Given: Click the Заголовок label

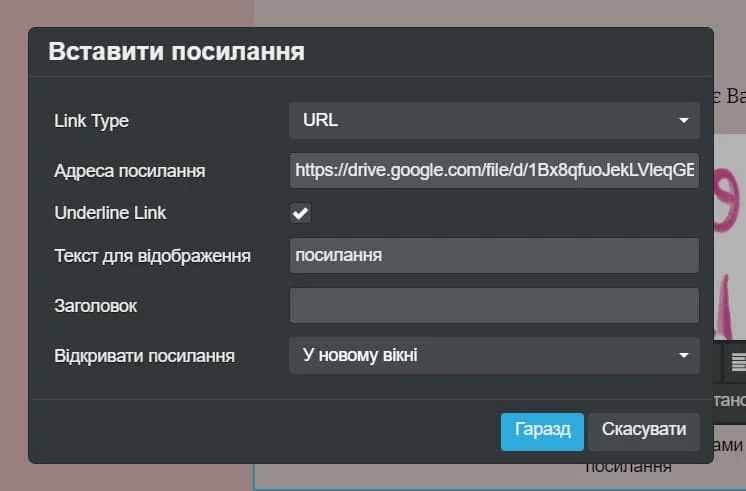Looking at the screenshot, I should click(x=96, y=306).
